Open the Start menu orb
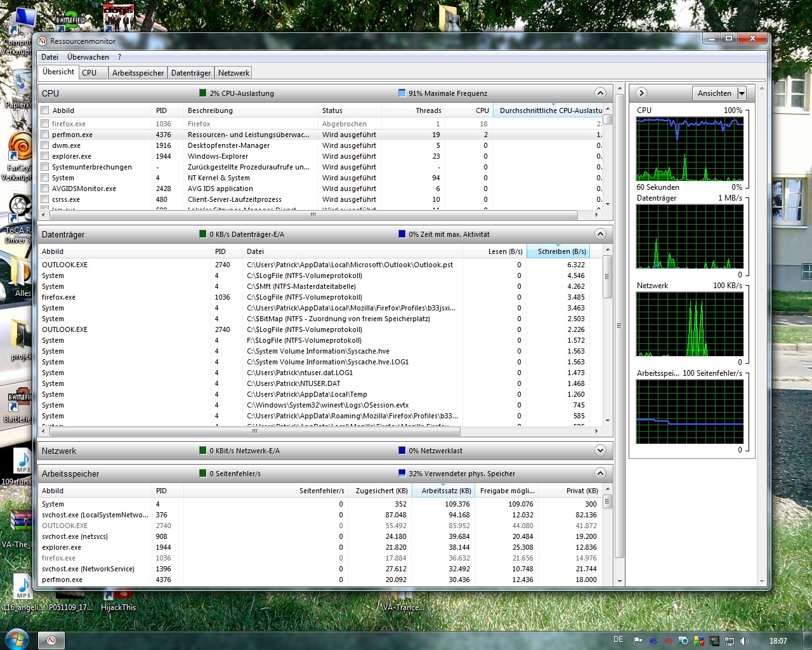The image size is (812, 650). click(x=16, y=639)
